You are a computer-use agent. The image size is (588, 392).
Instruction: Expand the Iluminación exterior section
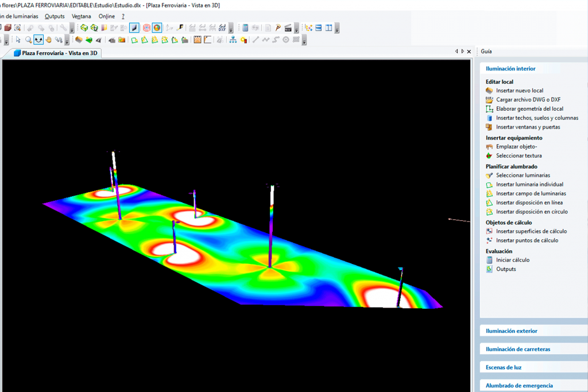click(x=512, y=331)
